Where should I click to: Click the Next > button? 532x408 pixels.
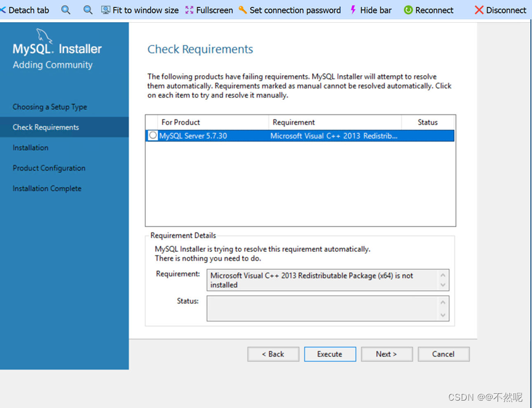(x=387, y=354)
